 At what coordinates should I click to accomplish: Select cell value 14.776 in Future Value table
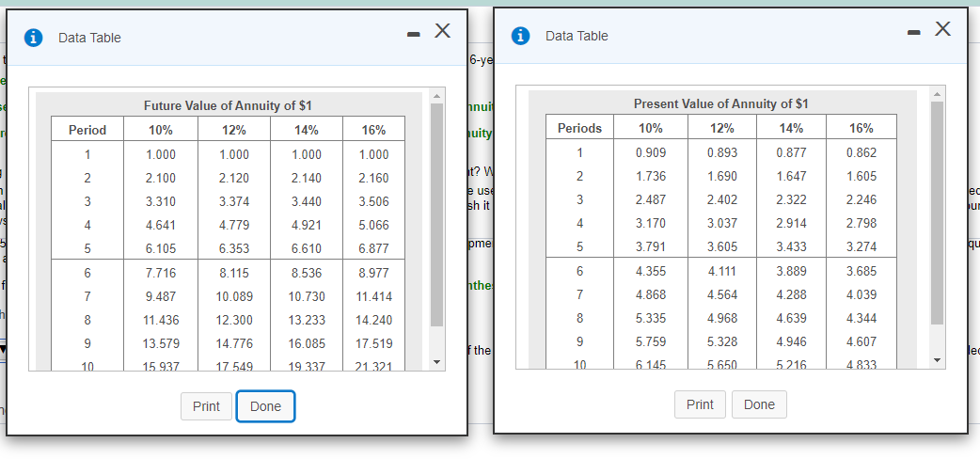pos(234,344)
